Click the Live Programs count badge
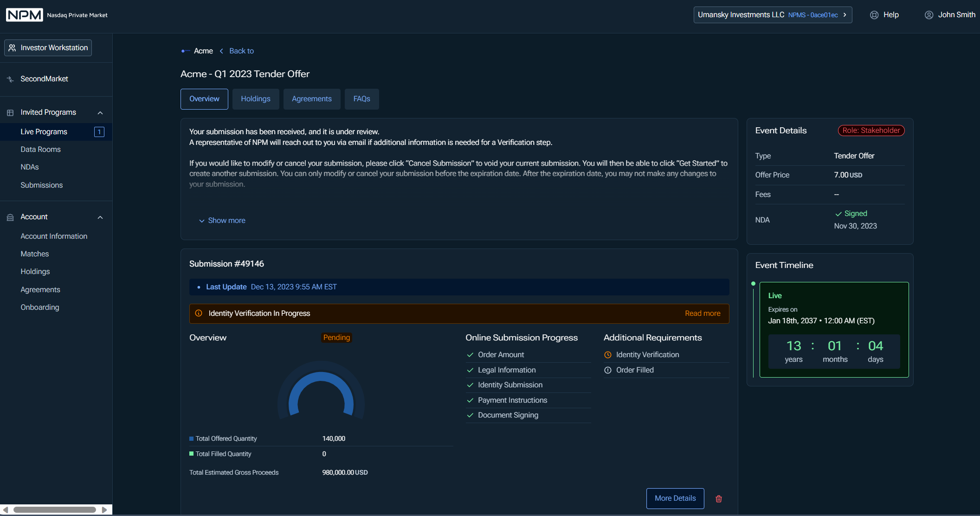Screen dimensions: 980x516 (99, 132)
